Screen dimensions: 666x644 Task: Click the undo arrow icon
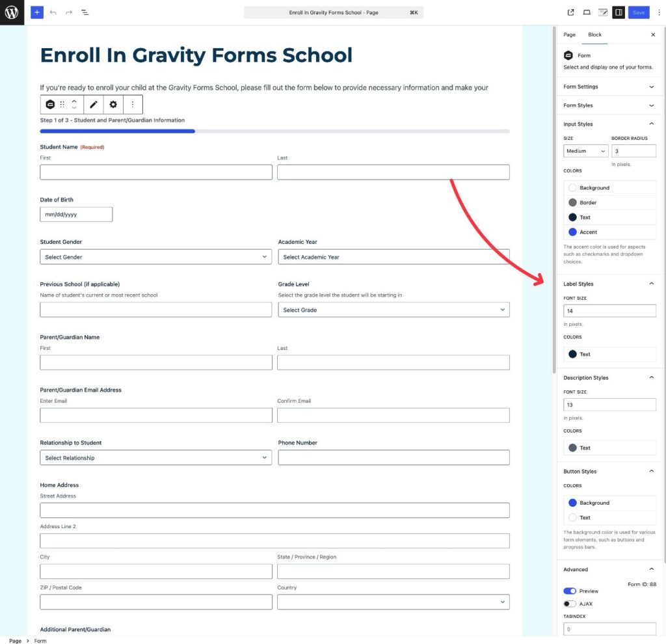(x=53, y=12)
